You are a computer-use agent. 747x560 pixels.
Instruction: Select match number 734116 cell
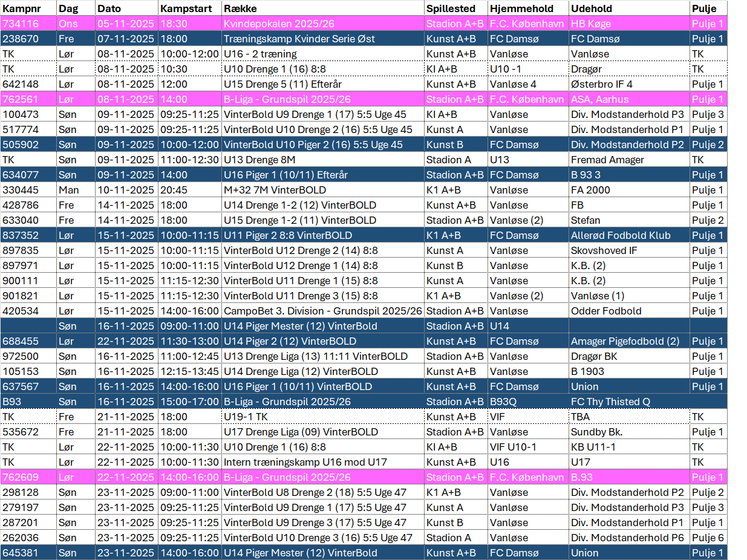click(x=21, y=24)
